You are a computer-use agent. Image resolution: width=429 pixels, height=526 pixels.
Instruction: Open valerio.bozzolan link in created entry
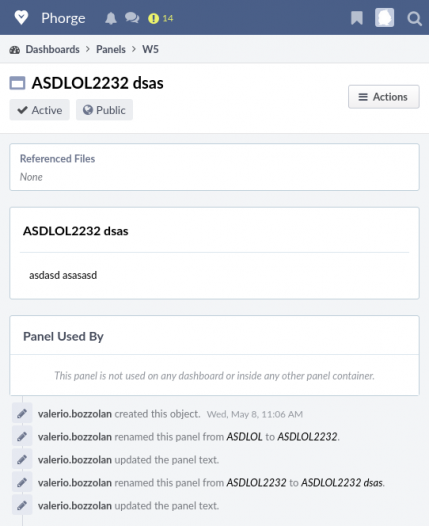tap(75, 414)
